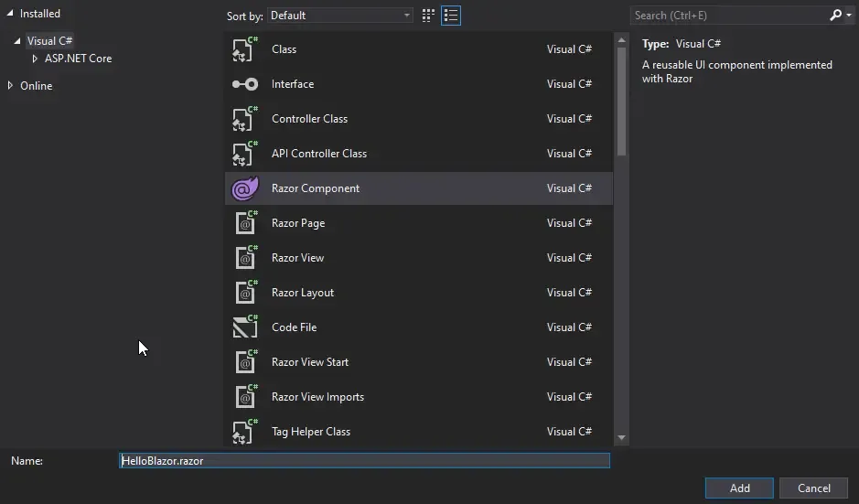The height and width of the screenshot is (504, 859).
Task: Pick the API Controller Class icon
Action: click(245, 154)
